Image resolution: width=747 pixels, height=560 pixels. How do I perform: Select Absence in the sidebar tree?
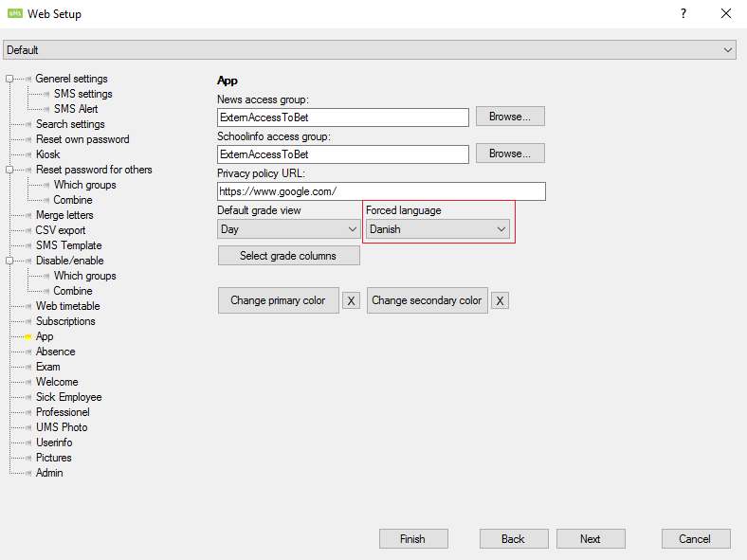pyautogui.click(x=55, y=352)
